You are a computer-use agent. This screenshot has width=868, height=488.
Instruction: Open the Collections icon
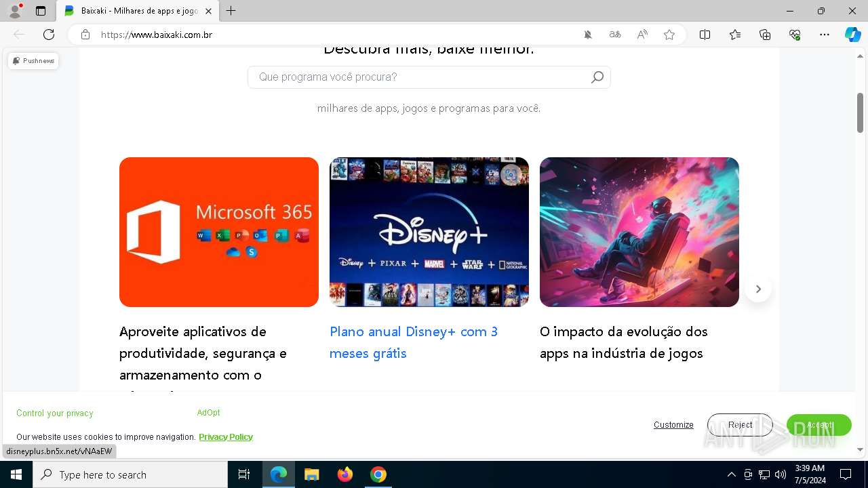[765, 35]
